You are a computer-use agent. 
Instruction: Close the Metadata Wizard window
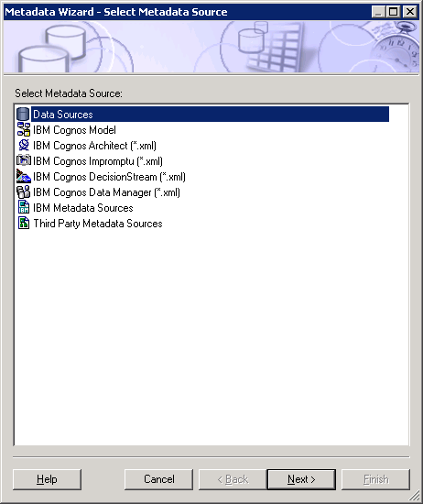click(x=410, y=12)
